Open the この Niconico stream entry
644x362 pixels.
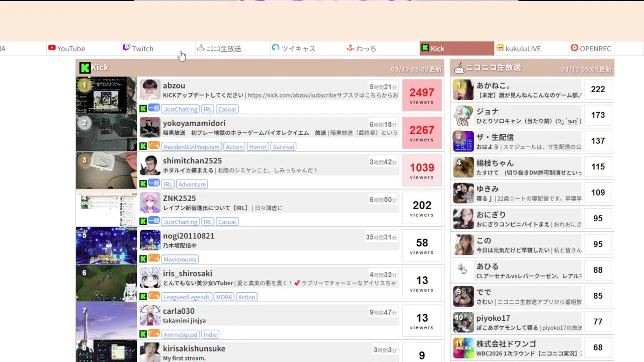[532, 244]
